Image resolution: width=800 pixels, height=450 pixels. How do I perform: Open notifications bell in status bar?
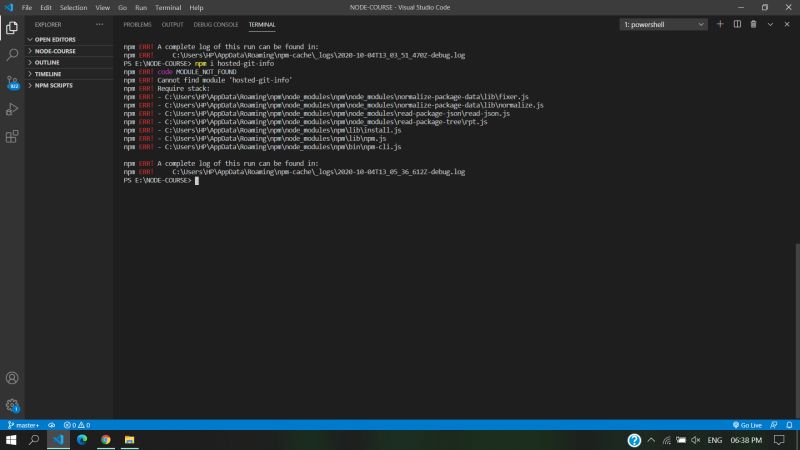[789, 425]
